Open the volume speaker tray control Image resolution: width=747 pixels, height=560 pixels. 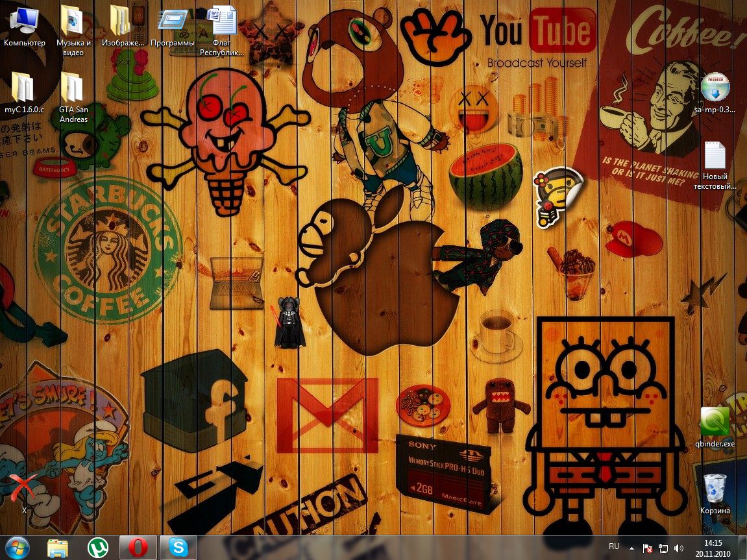[x=678, y=548]
